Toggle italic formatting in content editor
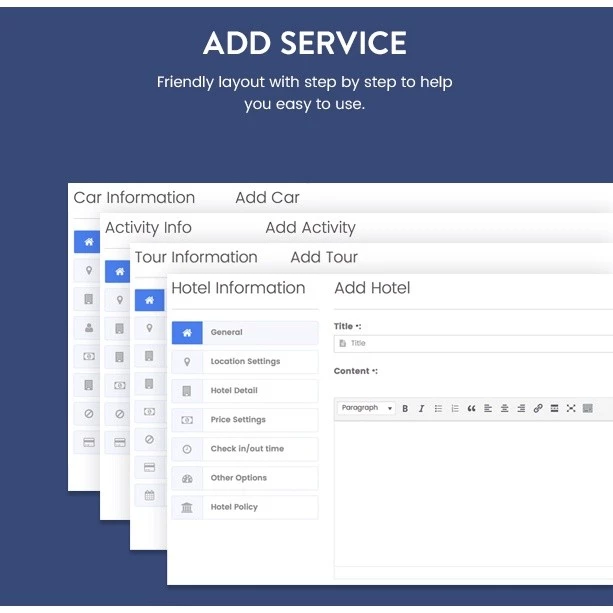Image resolution: width=613 pixels, height=613 pixels. [x=421, y=409]
